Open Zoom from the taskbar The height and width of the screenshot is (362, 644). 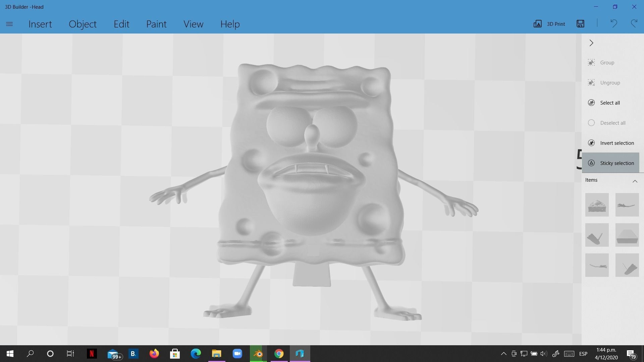(x=237, y=354)
